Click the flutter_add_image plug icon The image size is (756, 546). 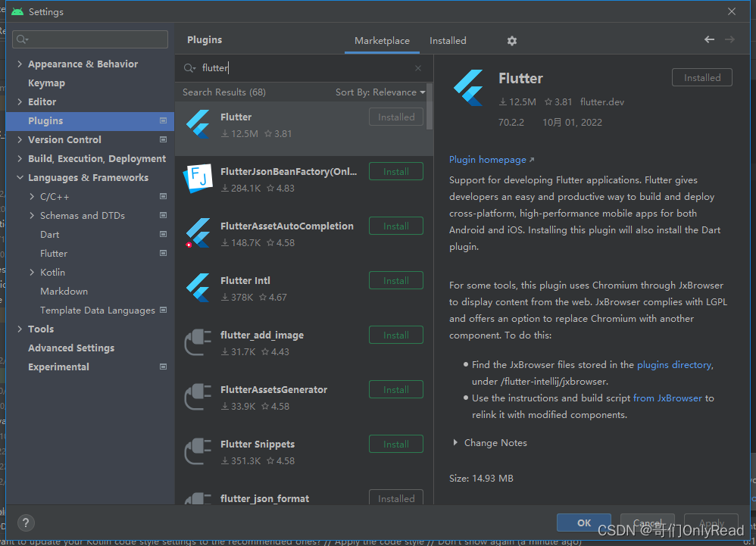point(198,342)
